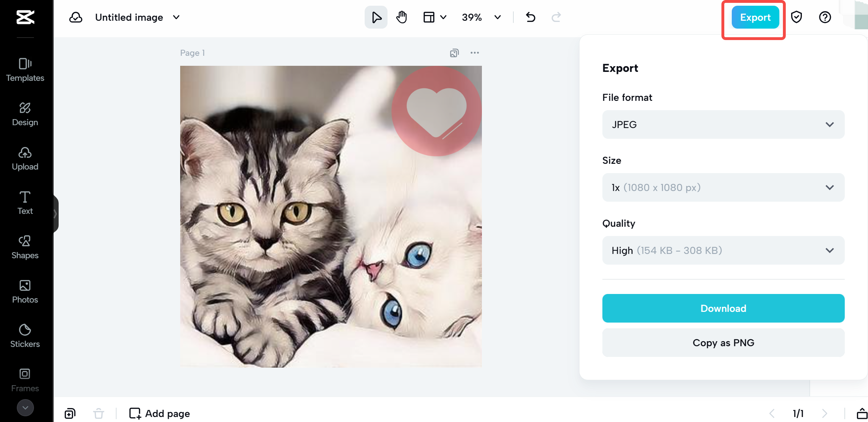Click the Download button

(x=722, y=308)
